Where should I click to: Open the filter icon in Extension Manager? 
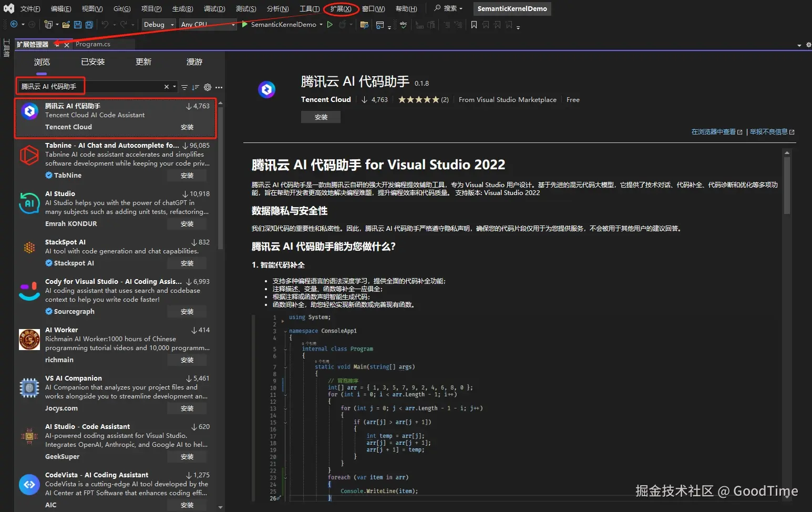coord(184,86)
